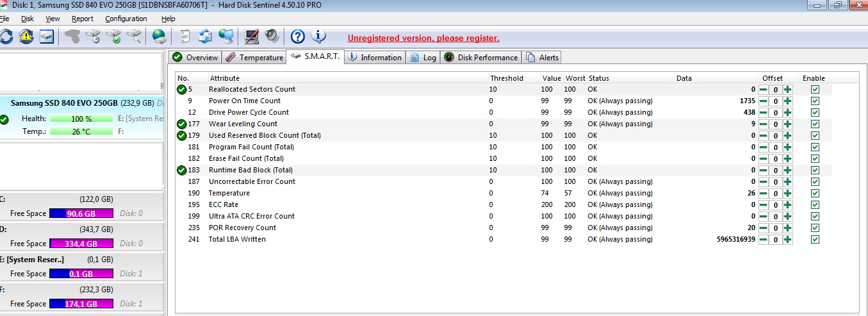Toggle Enable checkbox for Temperature row
Viewport: 868px width, 316px height.
tap(815, 193)
